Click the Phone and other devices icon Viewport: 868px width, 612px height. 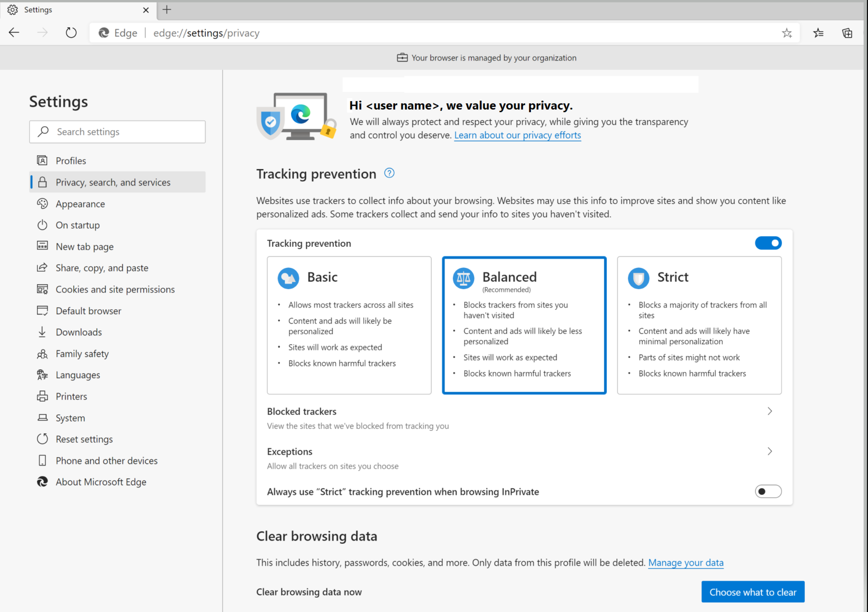pyautogui.click(x=42, y=460)
